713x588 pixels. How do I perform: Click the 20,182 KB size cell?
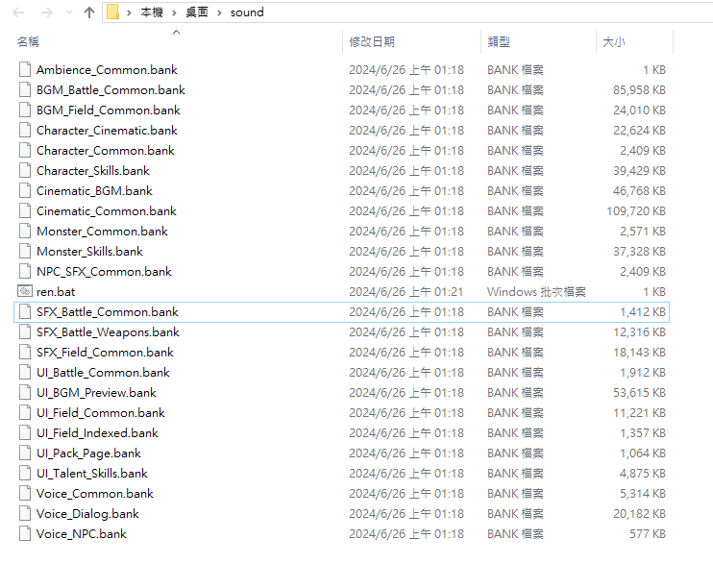tap(639, 513)
